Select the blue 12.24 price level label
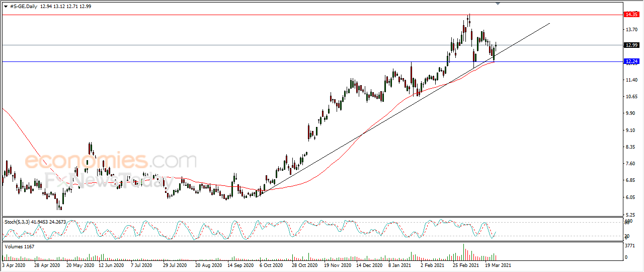The height and width of the screenshot is (272, 644). click(631, 61)
